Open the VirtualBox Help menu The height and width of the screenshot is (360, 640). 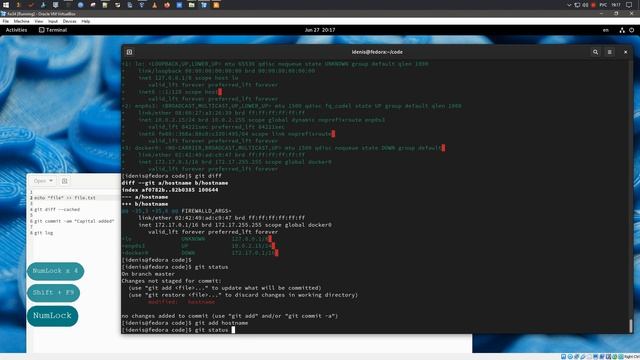[85, 21]
